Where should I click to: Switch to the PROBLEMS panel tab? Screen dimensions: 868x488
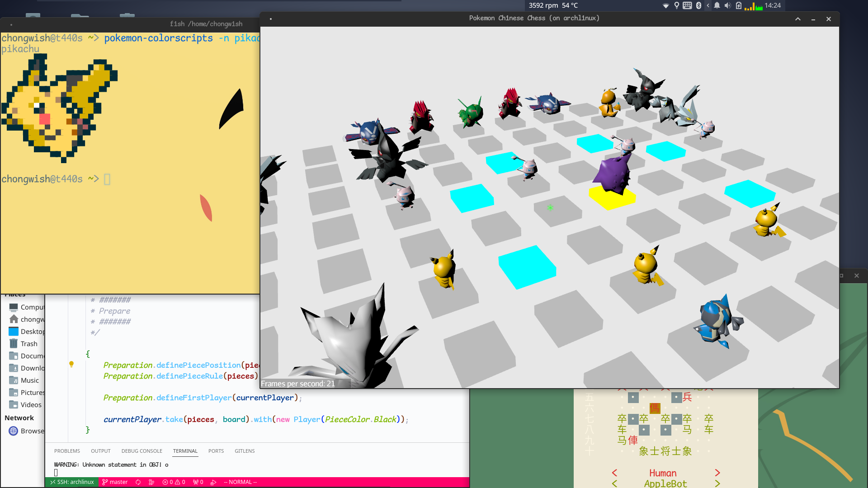click(67, 451)
